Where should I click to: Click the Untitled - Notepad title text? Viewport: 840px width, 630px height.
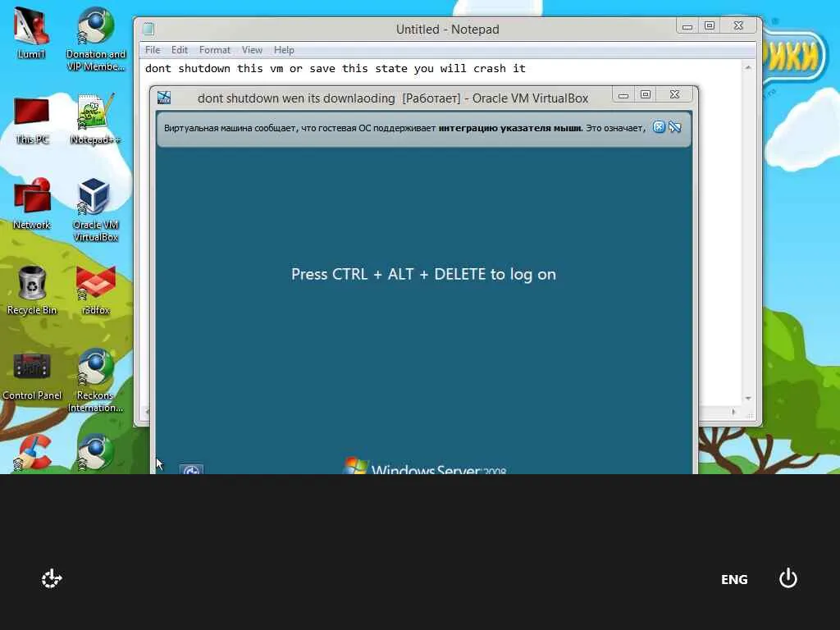pos(447,29)
